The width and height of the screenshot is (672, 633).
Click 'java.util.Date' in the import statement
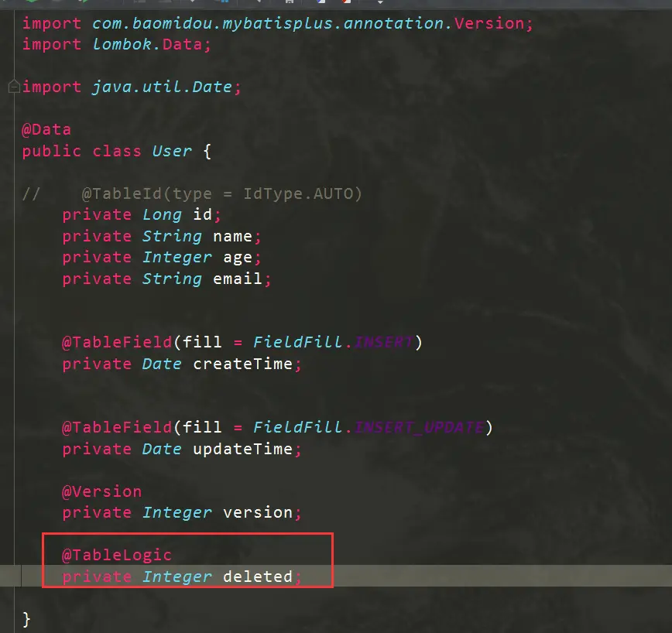click(x=162, y=87)
